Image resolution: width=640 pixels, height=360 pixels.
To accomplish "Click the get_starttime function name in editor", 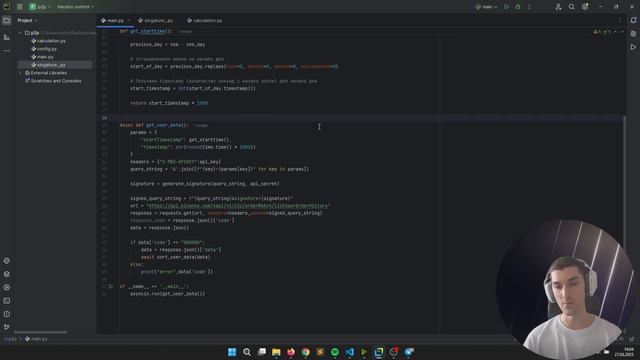I will [x=147, y=31].
